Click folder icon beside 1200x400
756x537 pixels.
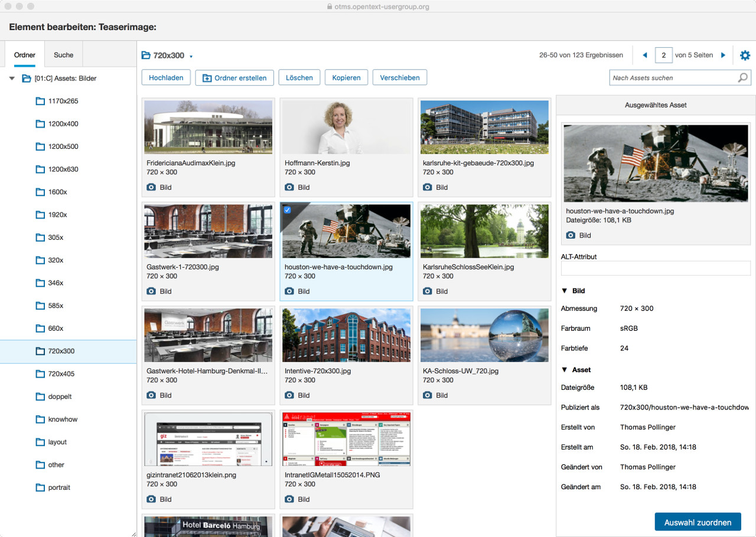(40, 123)
